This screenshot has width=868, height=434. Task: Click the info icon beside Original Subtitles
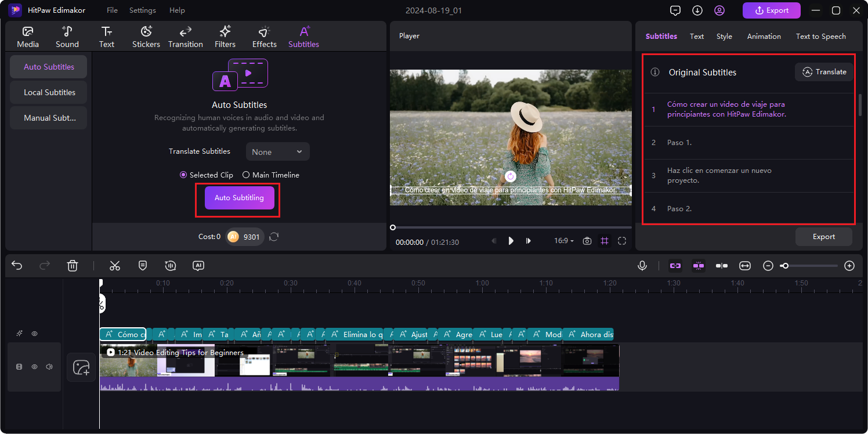click(655, 73)
